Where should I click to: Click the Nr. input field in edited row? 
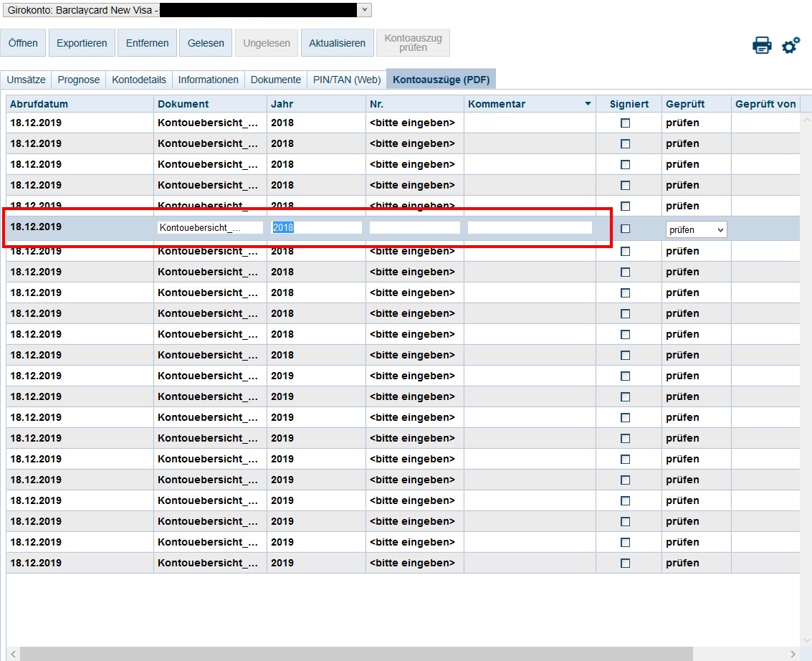click(414, 228)
